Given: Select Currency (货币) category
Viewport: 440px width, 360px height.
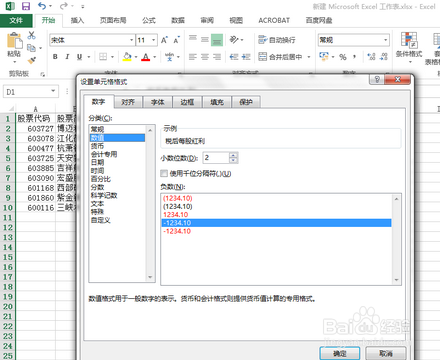Looking at the screenshot, I should (x=97, y=146).
